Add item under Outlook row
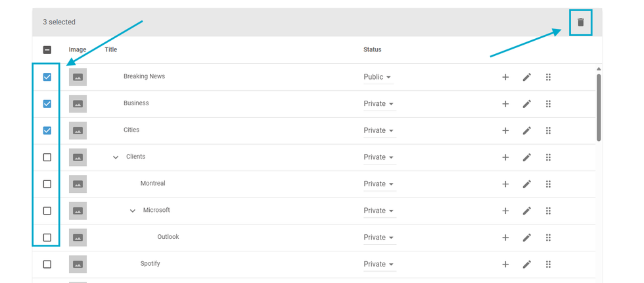This screenshot has width=644, height=283. 505,238
